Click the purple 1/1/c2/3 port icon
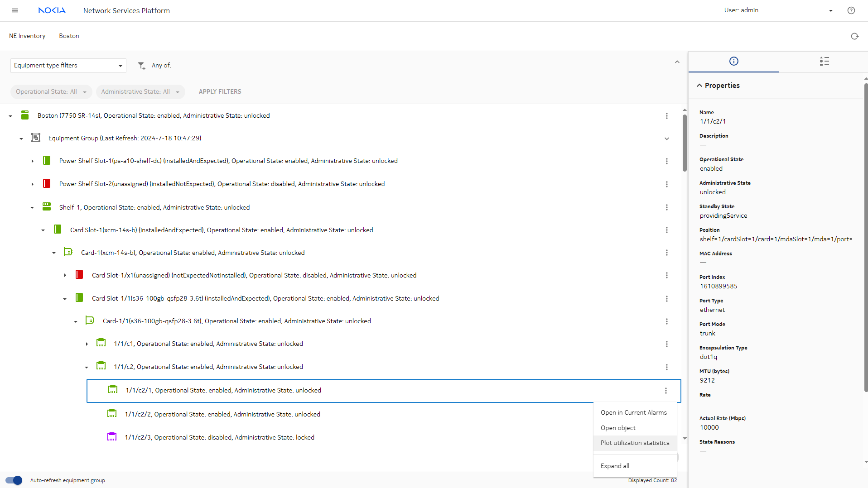This screenshot has width=868, height=488. (112, 437)
